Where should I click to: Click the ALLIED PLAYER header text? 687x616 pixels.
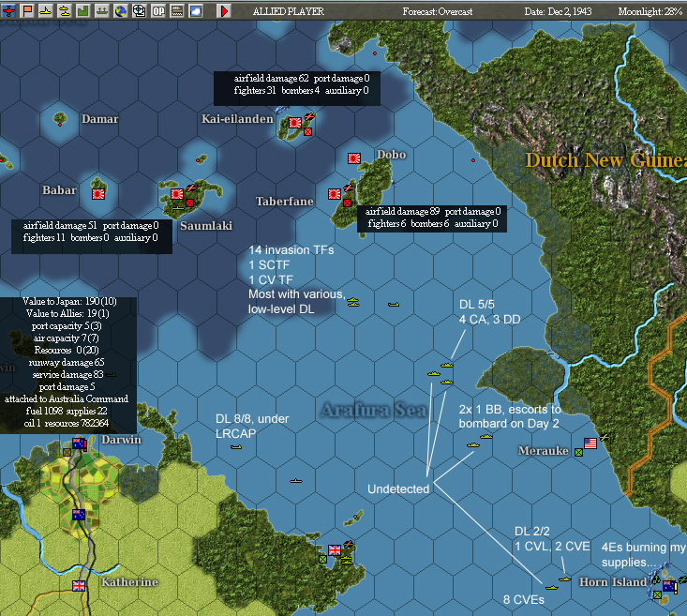(289, 11)
